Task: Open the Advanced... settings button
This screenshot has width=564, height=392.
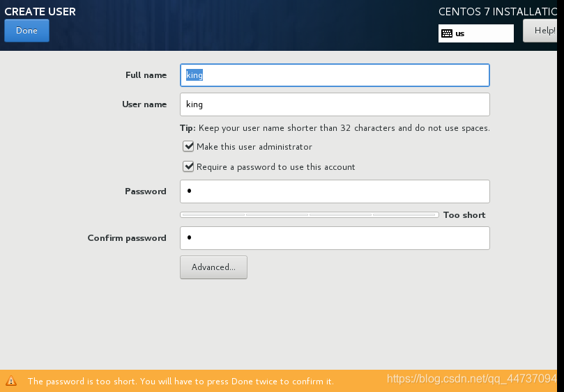Action: 213,267
